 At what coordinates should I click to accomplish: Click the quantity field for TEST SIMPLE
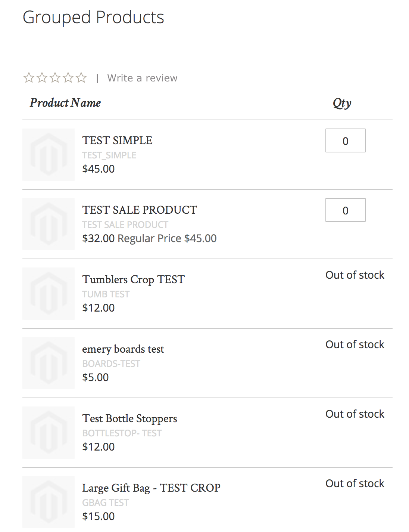click(345, 140)
